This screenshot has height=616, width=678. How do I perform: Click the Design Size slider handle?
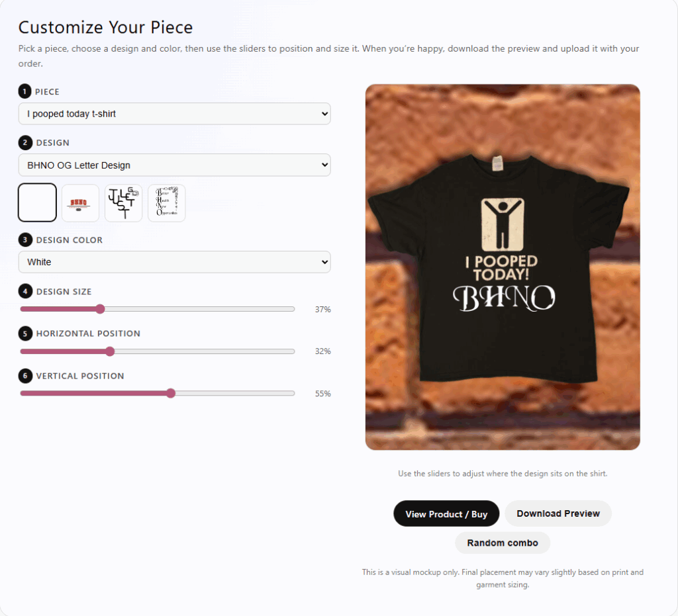coord(100,309)
